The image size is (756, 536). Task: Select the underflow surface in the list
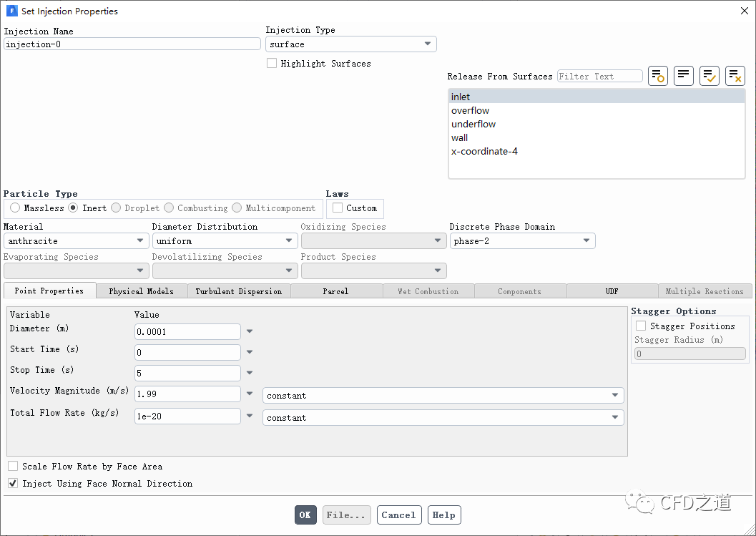tap(473, 125)
